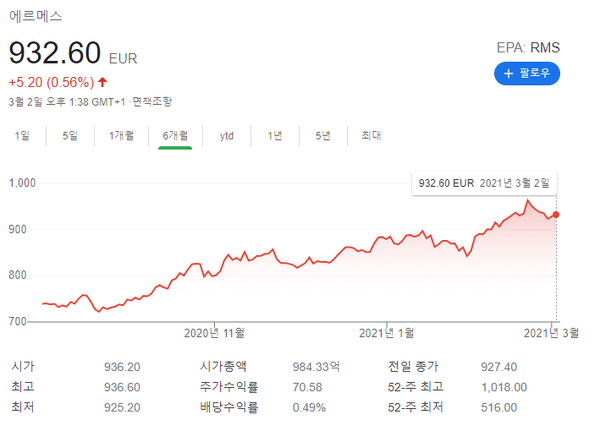
Task: Select the 1년 time range tab
Action: 275,136
